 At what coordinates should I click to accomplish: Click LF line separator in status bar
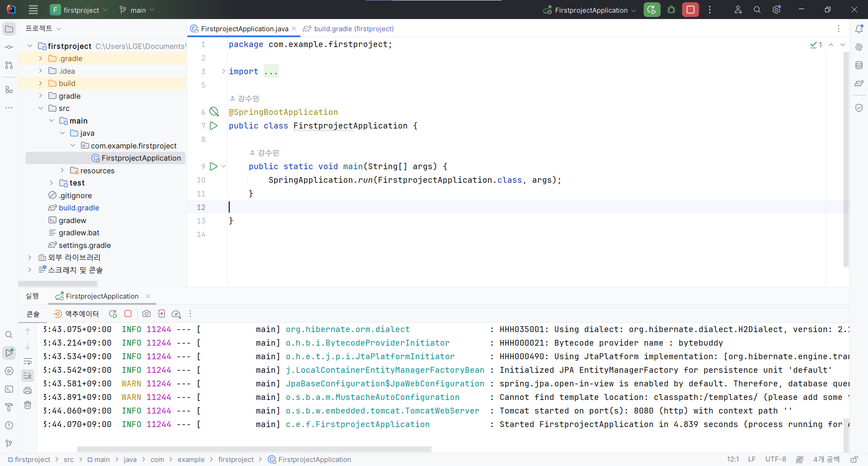(x=752, y=459)
